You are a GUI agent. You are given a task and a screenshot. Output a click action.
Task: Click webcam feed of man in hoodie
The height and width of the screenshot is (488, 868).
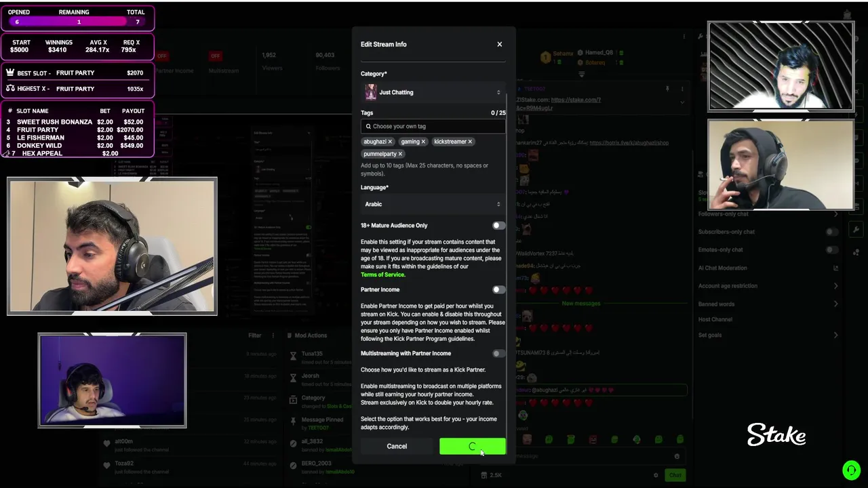click(781, 165)
